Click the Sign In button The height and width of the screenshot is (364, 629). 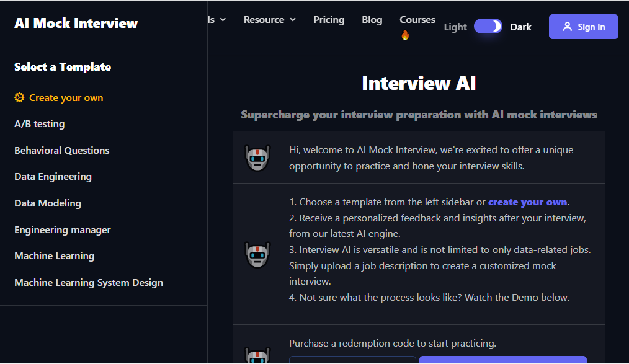tap(583, 26)
